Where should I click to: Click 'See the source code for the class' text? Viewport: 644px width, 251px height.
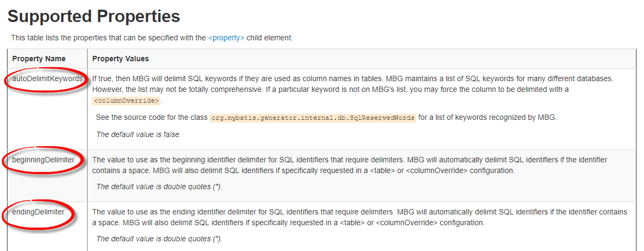(x=152, y=118)
